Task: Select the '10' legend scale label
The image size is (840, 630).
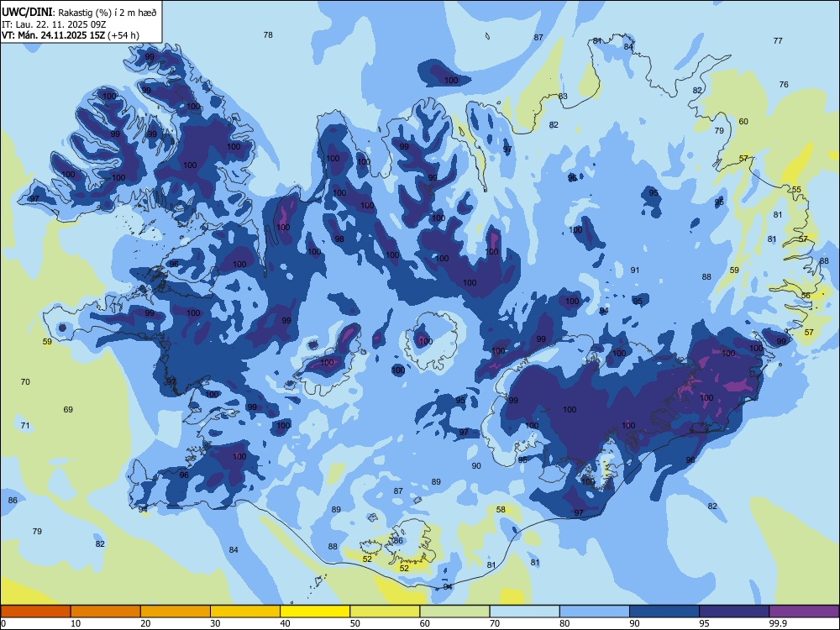Action: coord(76,623)
